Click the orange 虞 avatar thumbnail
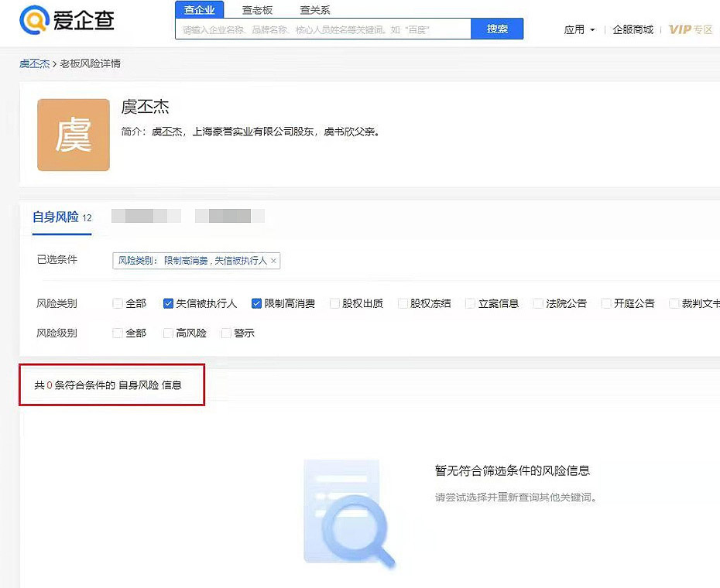This screenshot has height=588, width=720. [x=74, y=135]
